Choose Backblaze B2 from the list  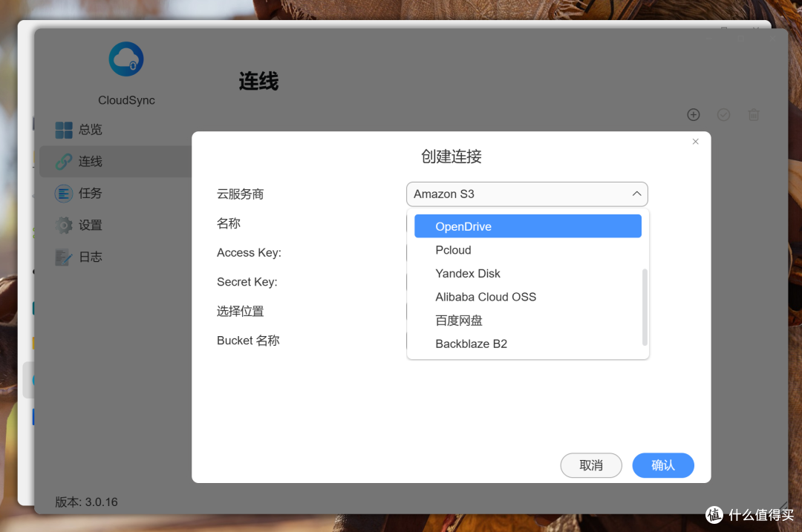tap(527, 344)
